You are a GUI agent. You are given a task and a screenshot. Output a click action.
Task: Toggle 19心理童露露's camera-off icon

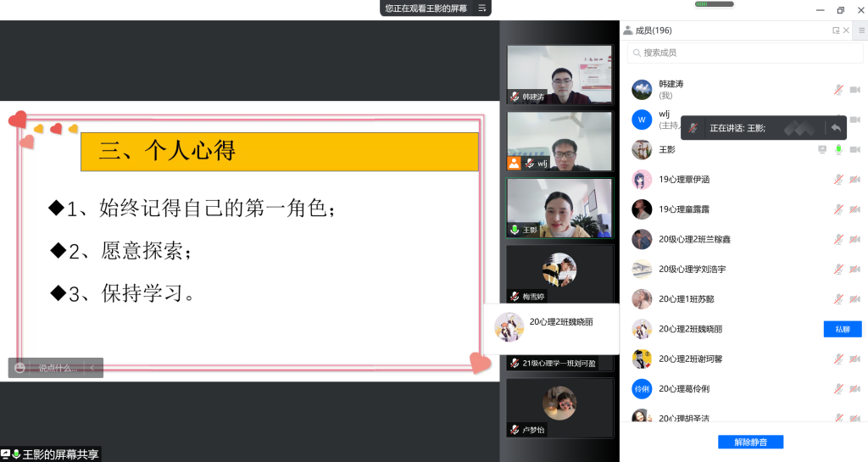click(x=854, y=209)
